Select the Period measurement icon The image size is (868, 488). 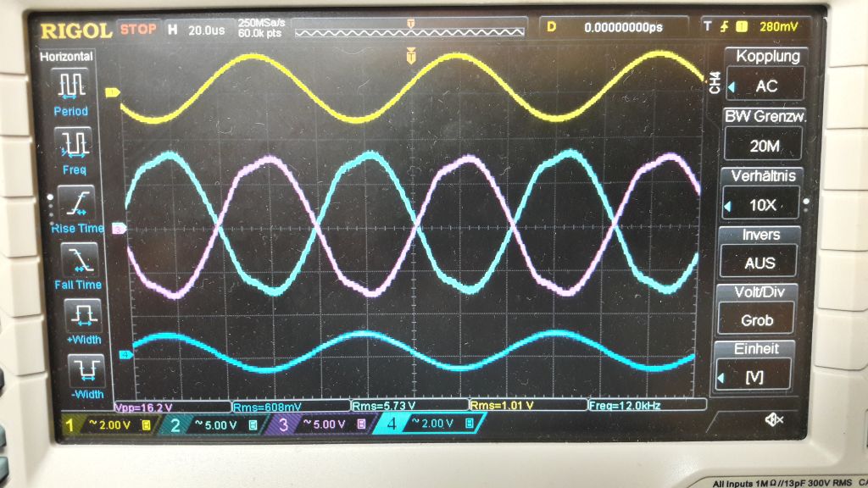pos(71,85)
